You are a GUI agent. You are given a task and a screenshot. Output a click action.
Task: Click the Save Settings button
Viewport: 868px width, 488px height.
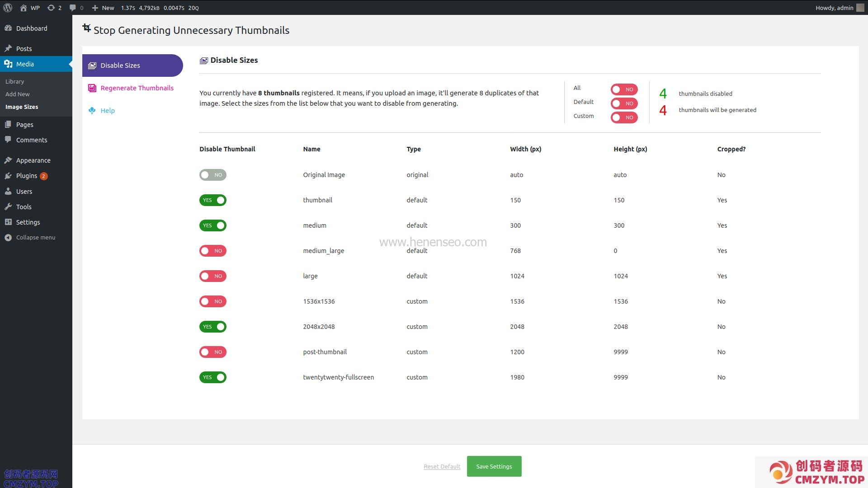(x=494, y=466)
